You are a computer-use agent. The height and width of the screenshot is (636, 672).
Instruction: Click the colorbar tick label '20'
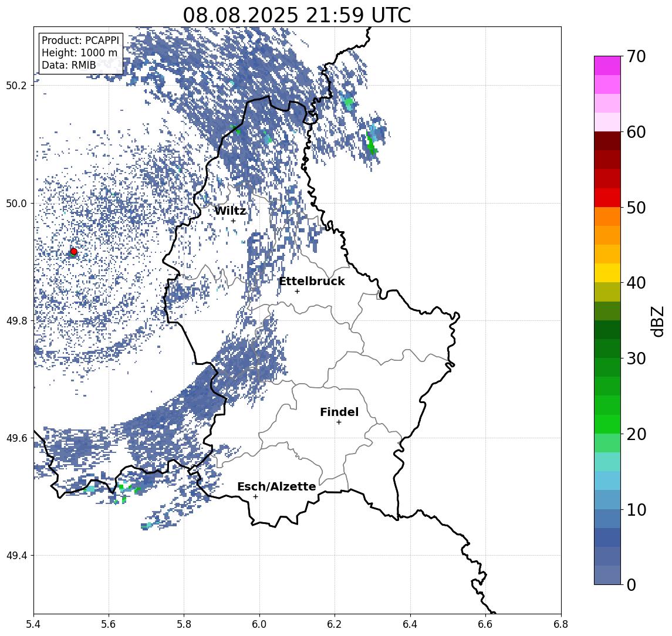tap(636, 434)
